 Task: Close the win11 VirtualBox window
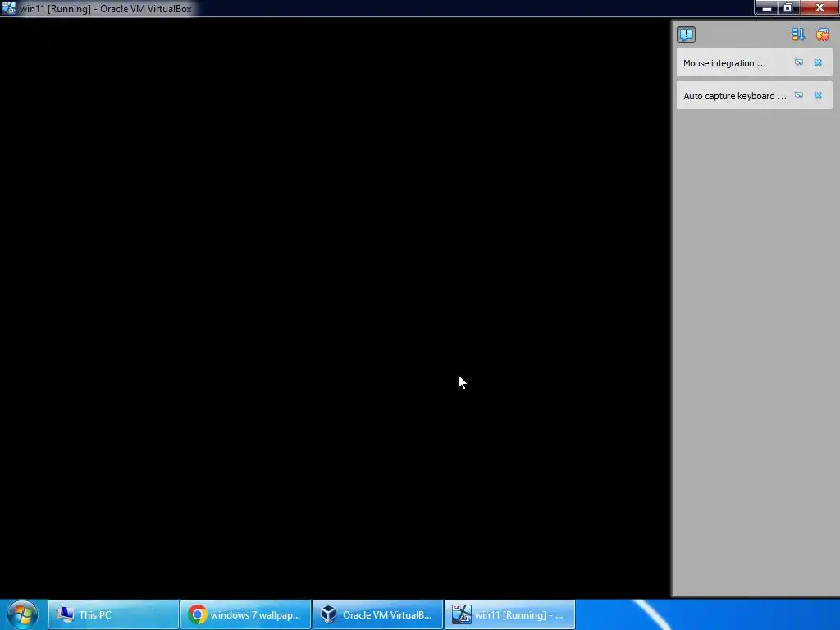819,7
